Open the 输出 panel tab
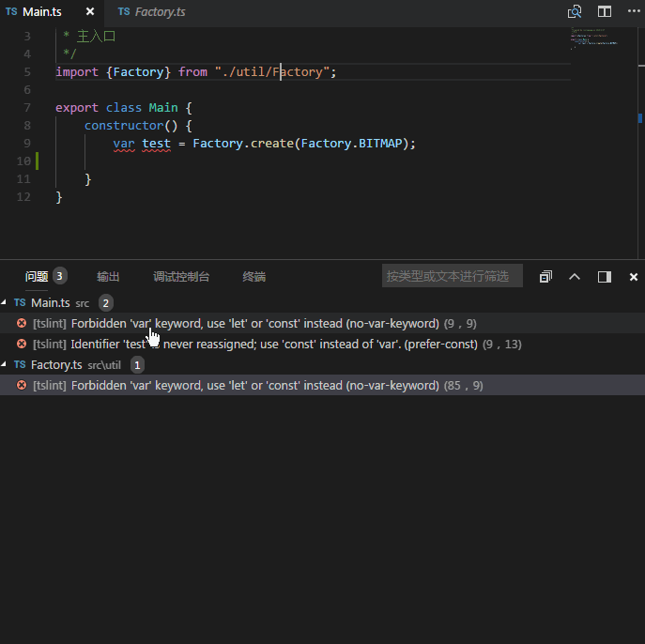The image size is (645, 644). [x=108, y=277]
